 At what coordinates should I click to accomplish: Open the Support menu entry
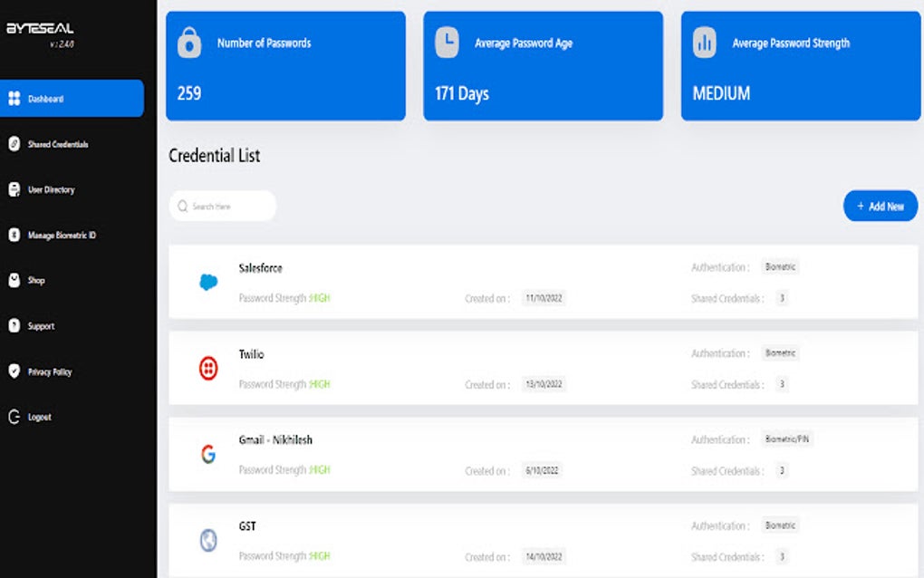[x=41, y=326]
